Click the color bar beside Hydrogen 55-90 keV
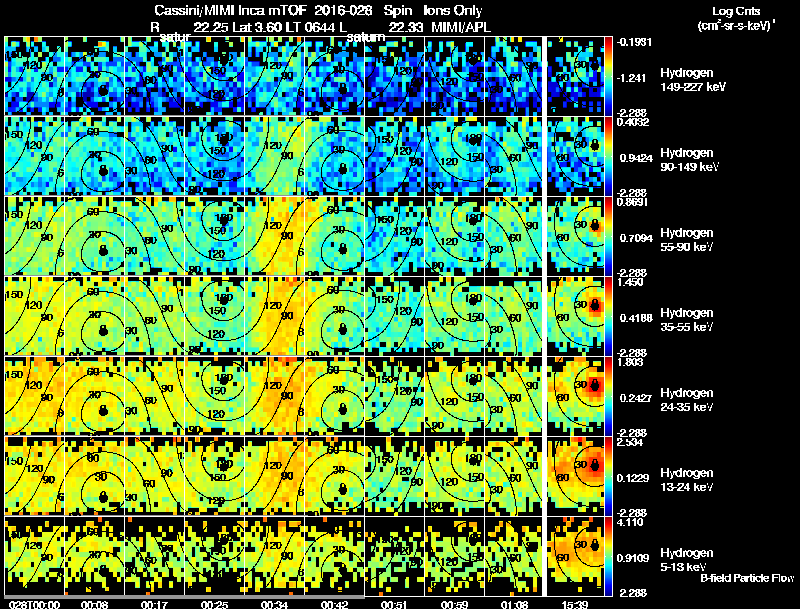Screen dimensions: 800x609 [608, 236]
